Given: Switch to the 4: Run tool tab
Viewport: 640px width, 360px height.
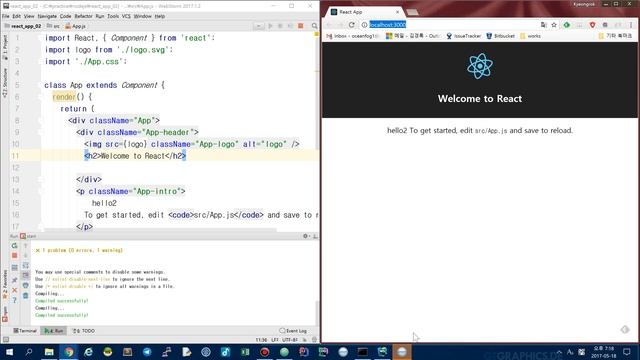Looking at the screenshot, I should pos(54,331).
